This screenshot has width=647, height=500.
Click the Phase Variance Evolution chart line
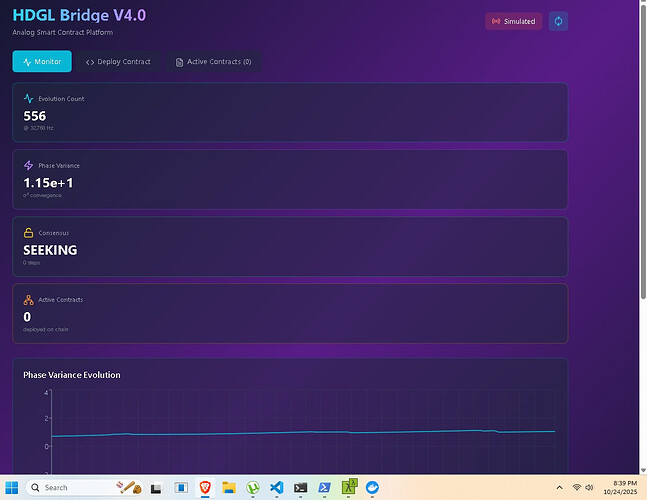click(300, 433)
